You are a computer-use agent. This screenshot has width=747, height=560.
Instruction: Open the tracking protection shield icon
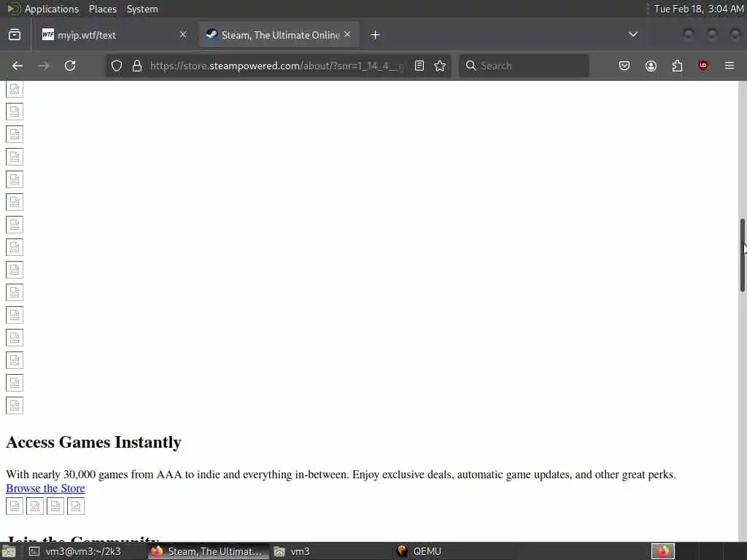(x=117, y=66)
